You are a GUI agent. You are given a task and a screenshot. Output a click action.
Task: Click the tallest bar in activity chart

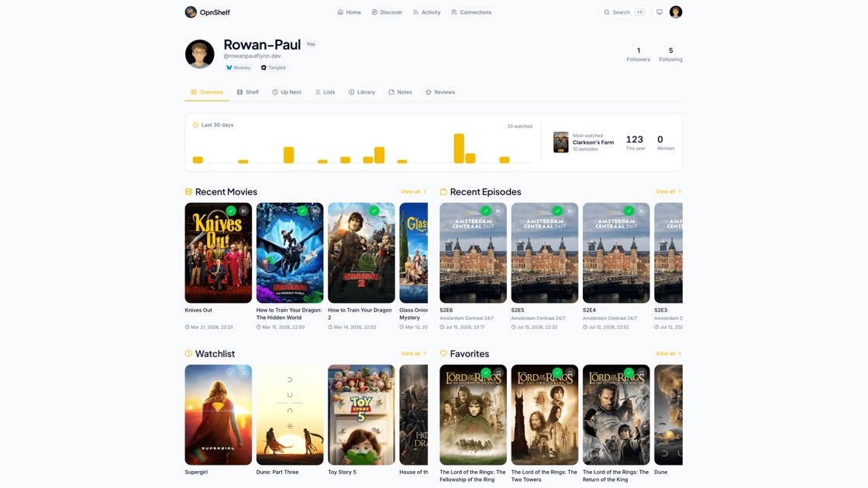tap(458, 148)
